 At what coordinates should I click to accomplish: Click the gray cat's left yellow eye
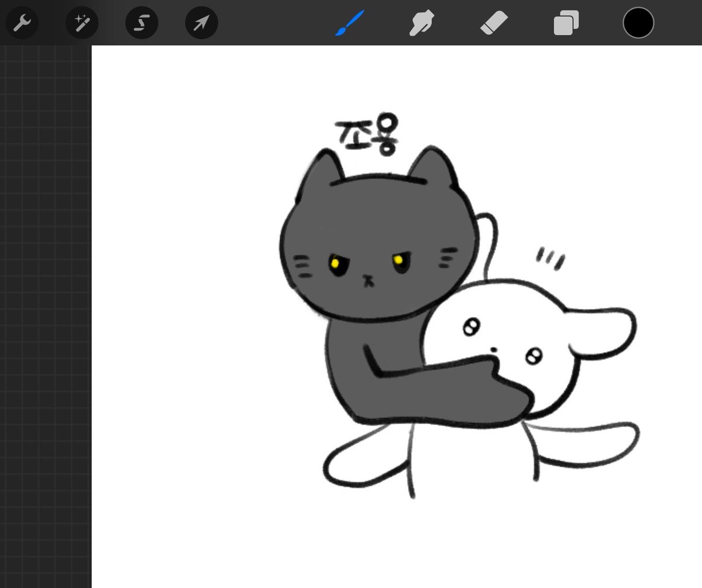335,263
